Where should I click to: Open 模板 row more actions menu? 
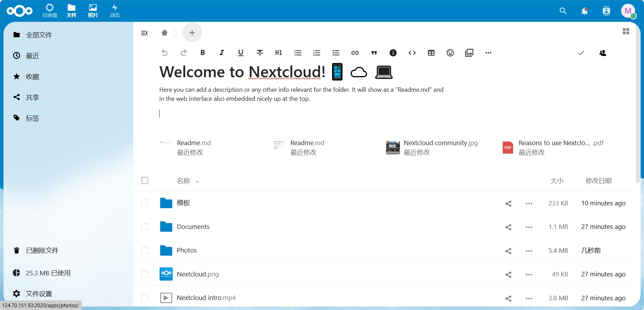click(x=529, y=203)
